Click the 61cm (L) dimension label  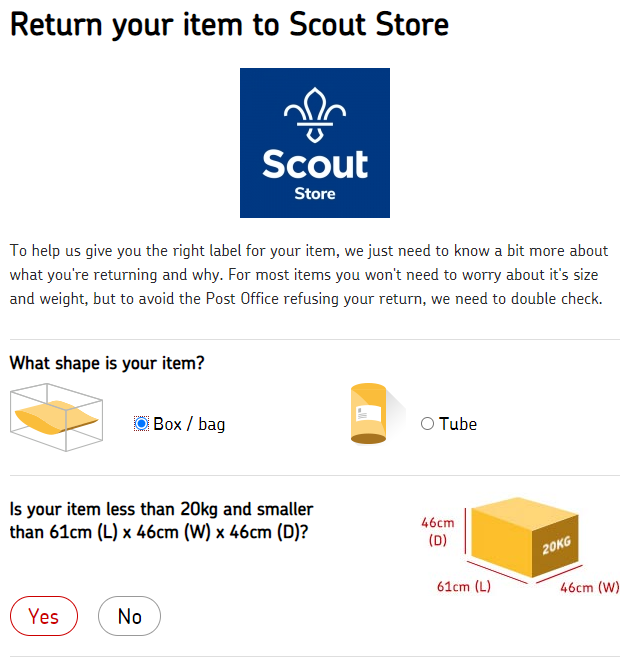pos(464,586)
